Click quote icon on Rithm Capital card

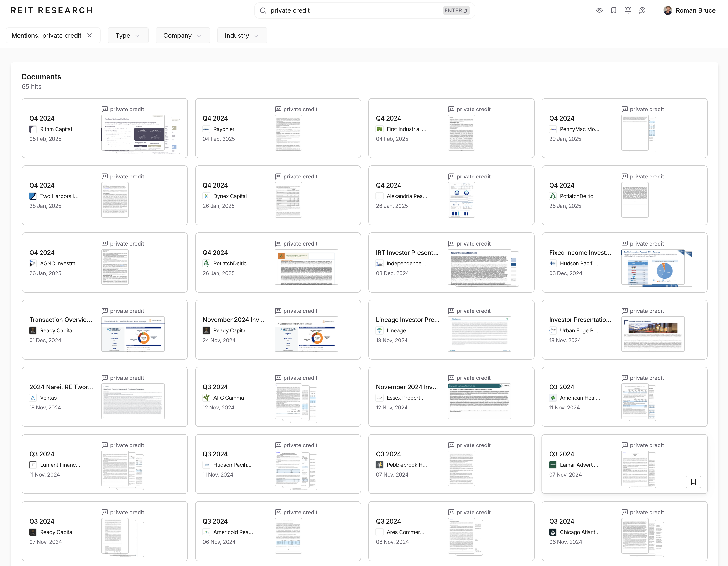tap(105, 109)
